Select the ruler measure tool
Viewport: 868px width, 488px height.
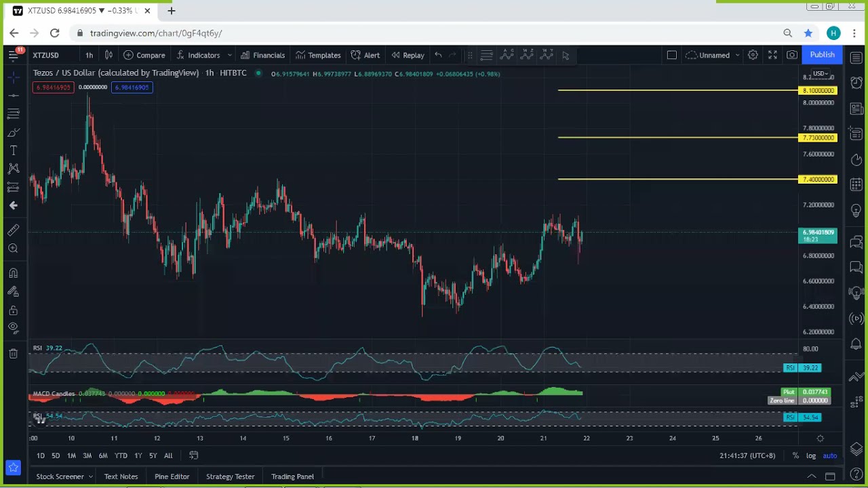click(14, 230)
